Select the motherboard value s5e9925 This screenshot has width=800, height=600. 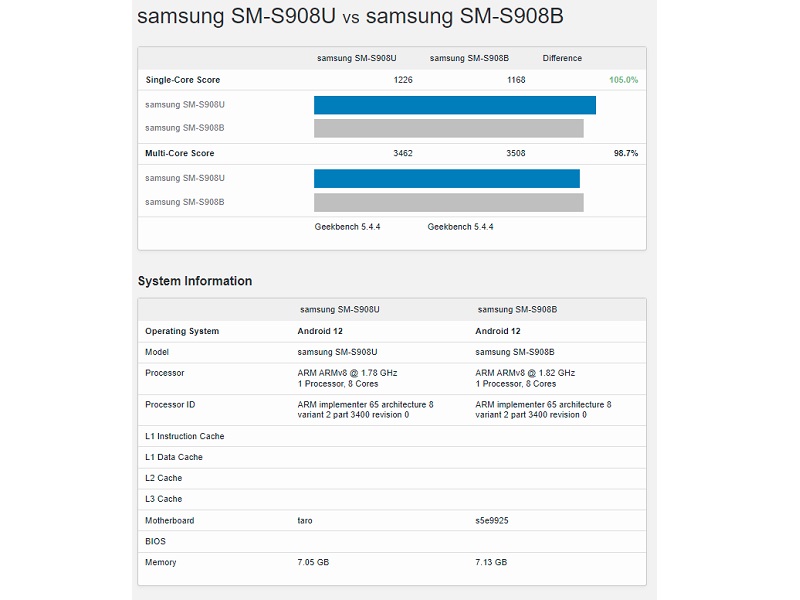pyautogui.click(x=494, y=521)
